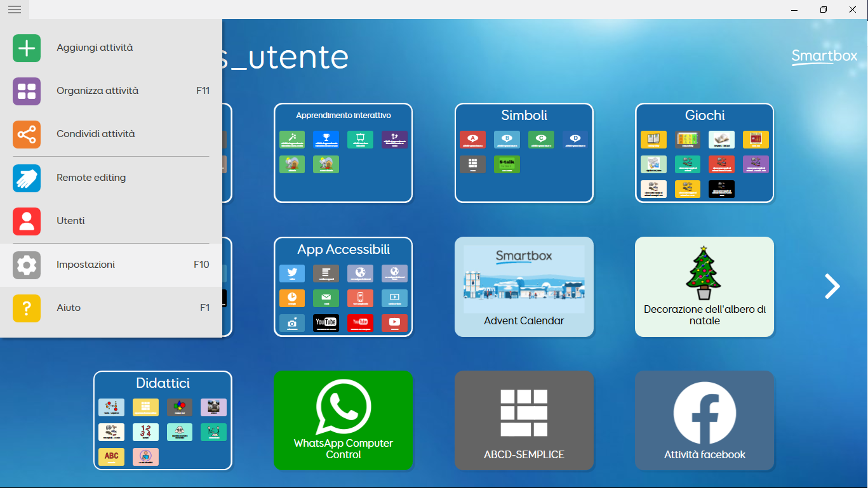The width and height of the screenshot is (868, 488).
Task: Launch the Advent Calendar activity
Action: [x=524, y=287]
